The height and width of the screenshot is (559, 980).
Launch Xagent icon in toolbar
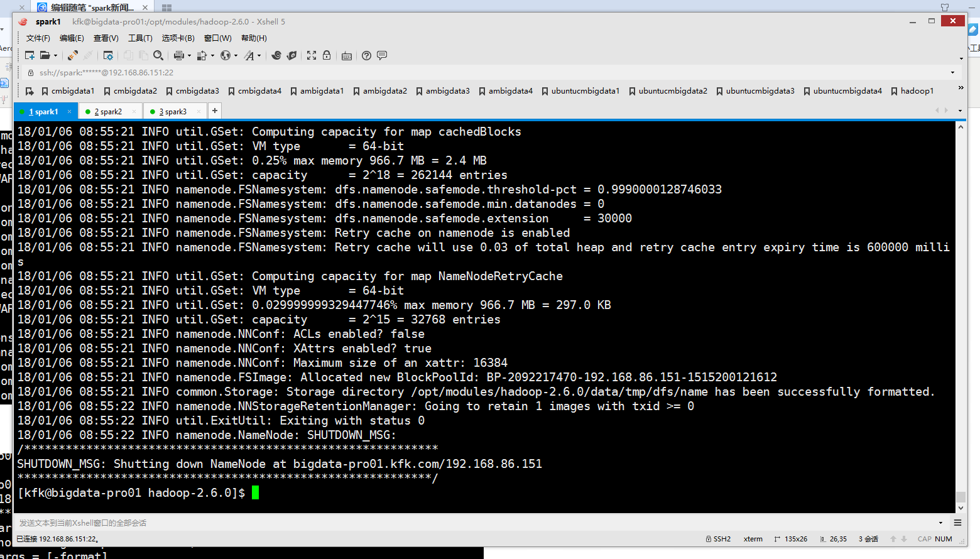pyautogui.click(x=291, y=55)
